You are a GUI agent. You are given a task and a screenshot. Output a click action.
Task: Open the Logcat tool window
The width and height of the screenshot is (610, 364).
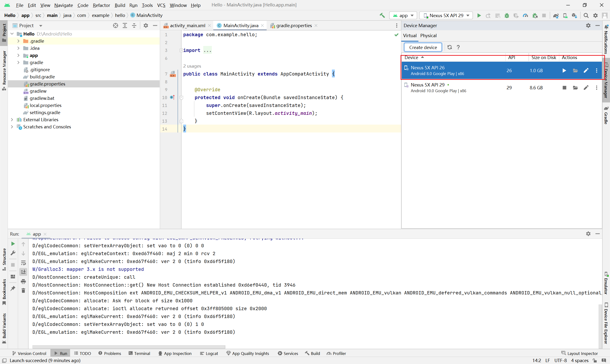tap(209, 353)
